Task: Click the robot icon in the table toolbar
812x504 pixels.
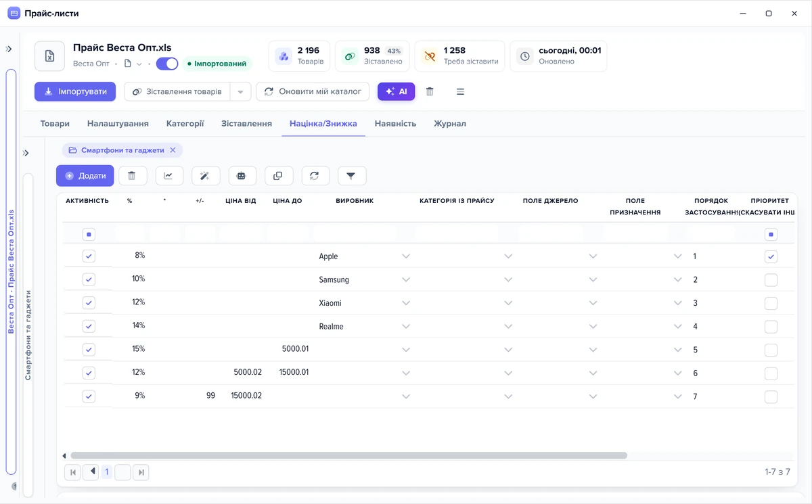Action: [242, 176]
